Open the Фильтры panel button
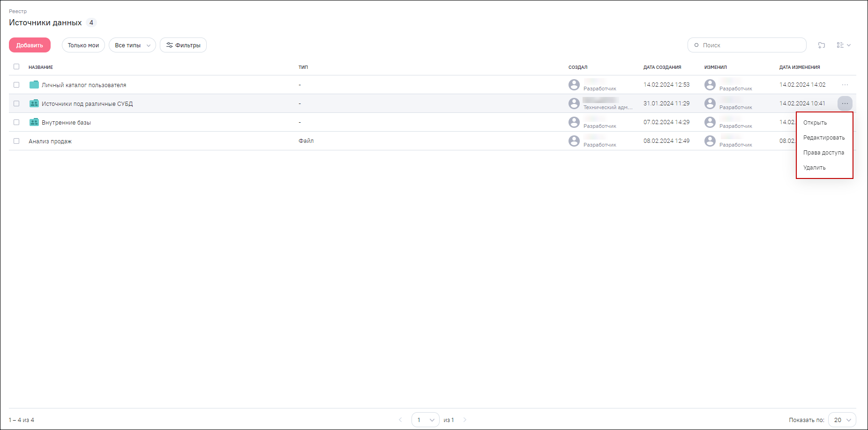This screenshot has width=868, height=430. 183,45
